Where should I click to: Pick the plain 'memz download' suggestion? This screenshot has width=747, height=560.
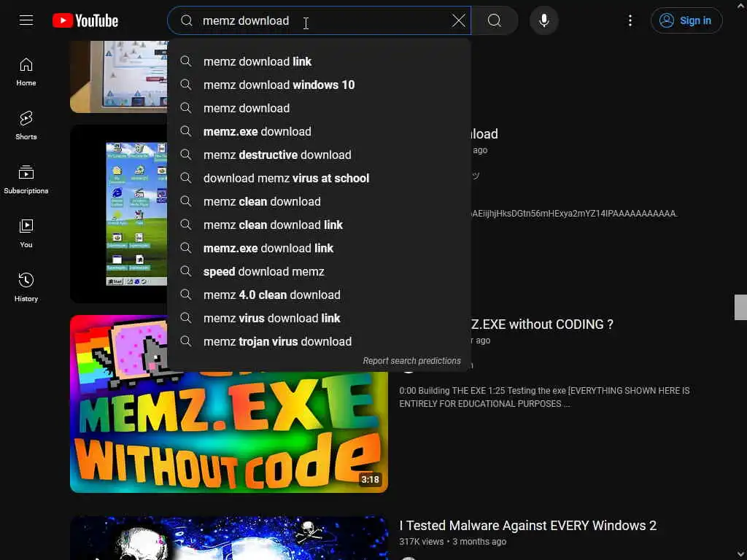(x=320, y=108)
